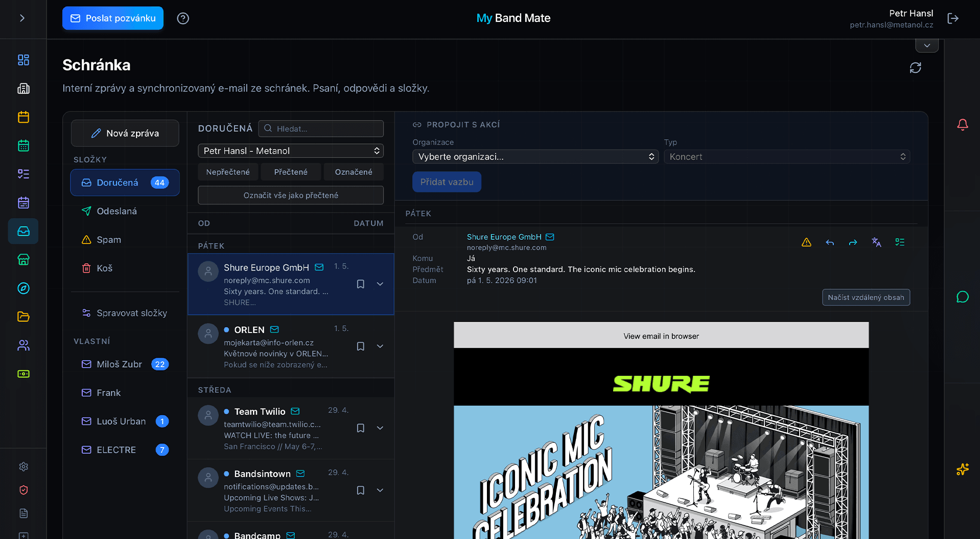This screenshot has height=539, width=980.
Task: Click Označit vše jako přečtené
Action: coord(291,195)
